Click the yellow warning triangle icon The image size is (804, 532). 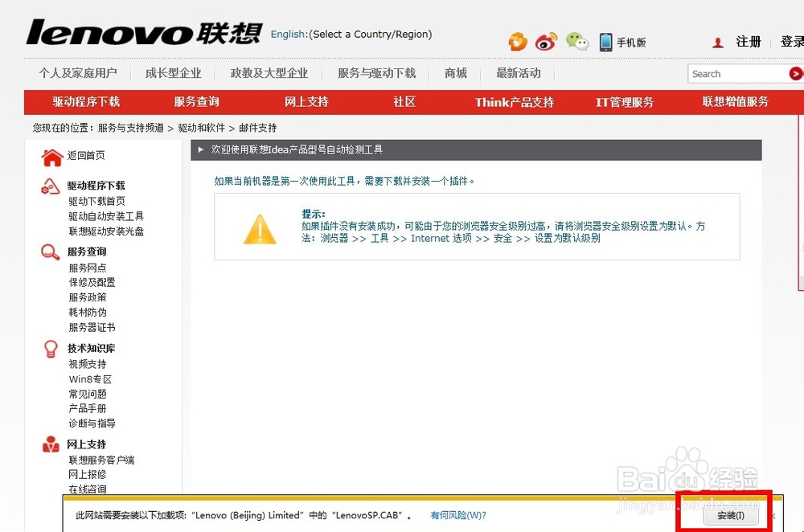point(260,229)
